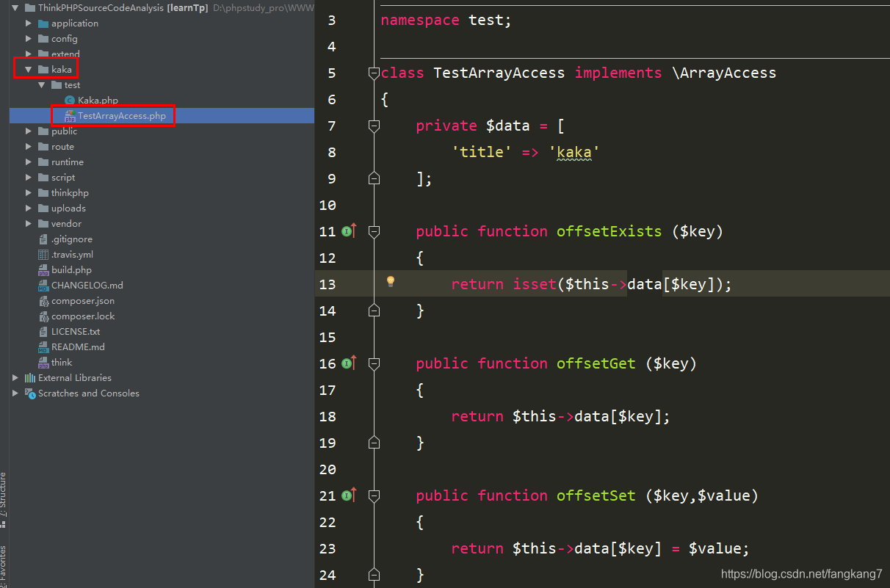The height and width of the screenshot is (588, 890).
Task: Click the intention lightbulb on line 13
Action: 391,282
